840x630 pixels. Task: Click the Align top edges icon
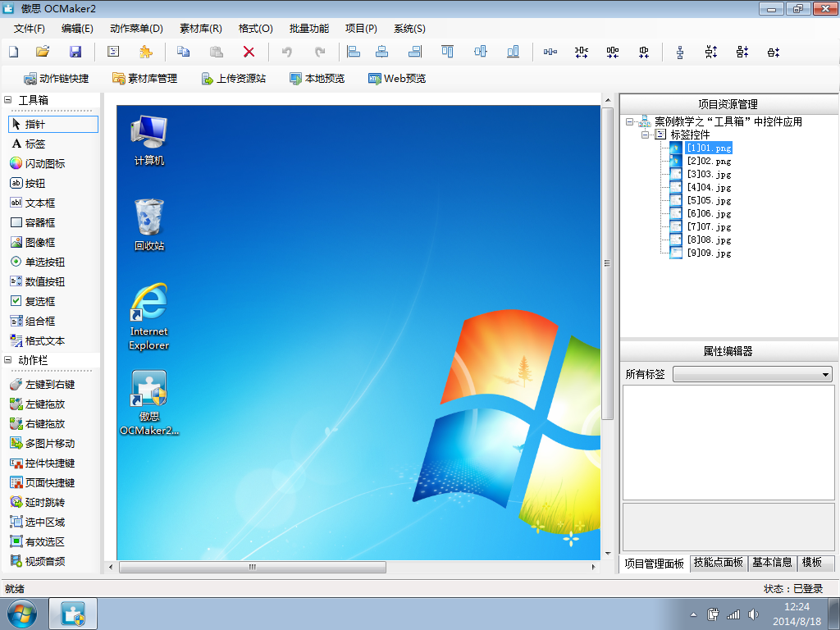(447, 52)
